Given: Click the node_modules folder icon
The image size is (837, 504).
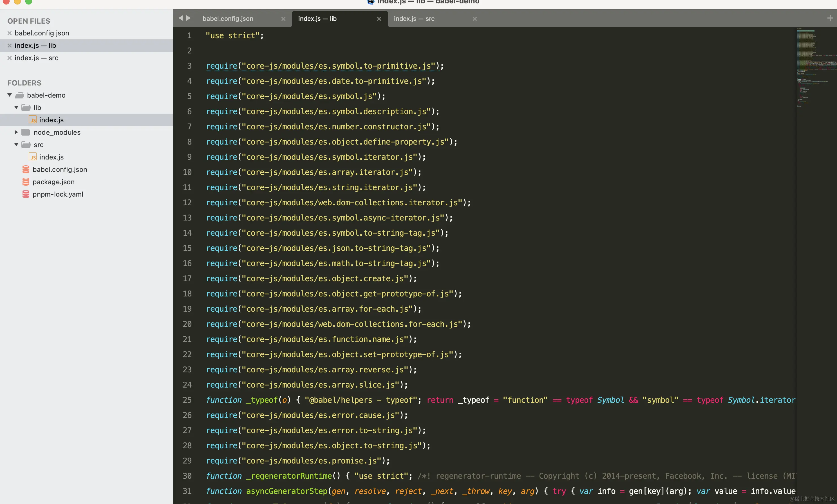Looking at the screenshot, I should click(26, 132).
